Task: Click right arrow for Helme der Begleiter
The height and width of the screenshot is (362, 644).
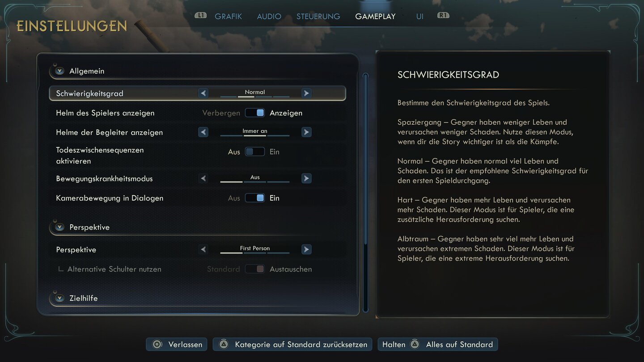Action: (306, 132)
